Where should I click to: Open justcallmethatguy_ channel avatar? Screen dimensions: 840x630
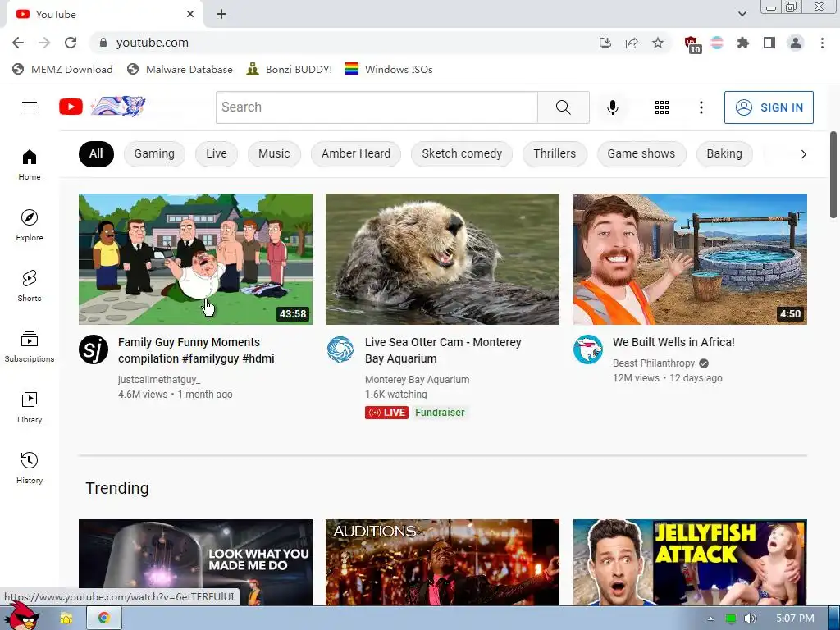94,349
